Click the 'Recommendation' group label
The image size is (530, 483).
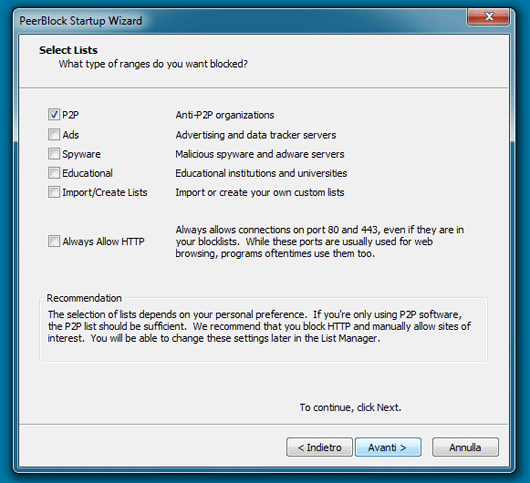84,298
